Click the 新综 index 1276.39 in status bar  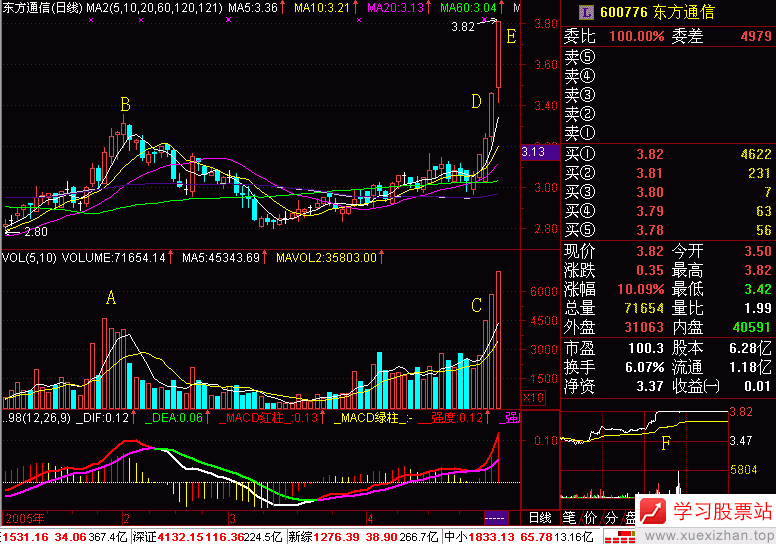pos(336,537)
